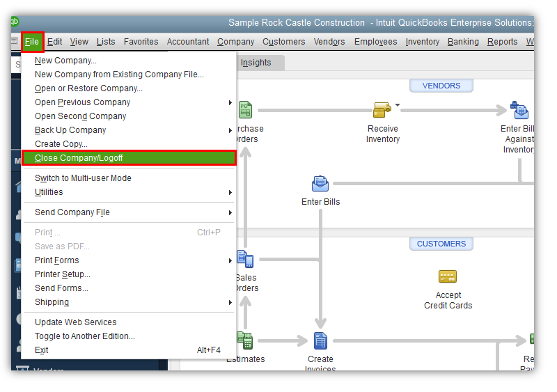Screen dimensions: 557x392
Task: Expand the Utilities submenu
Action: click(129, 192)
